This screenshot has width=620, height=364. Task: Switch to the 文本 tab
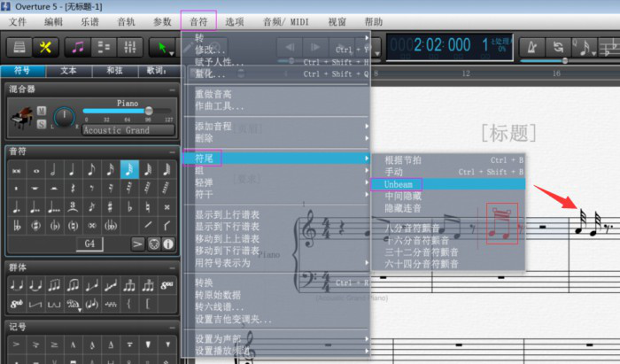(68, 70)
